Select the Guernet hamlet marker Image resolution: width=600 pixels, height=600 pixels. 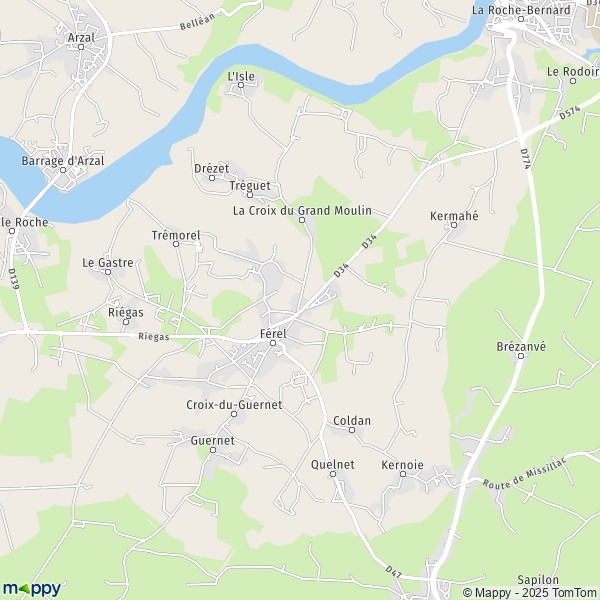pyautogui.click(x=213, y=450)
